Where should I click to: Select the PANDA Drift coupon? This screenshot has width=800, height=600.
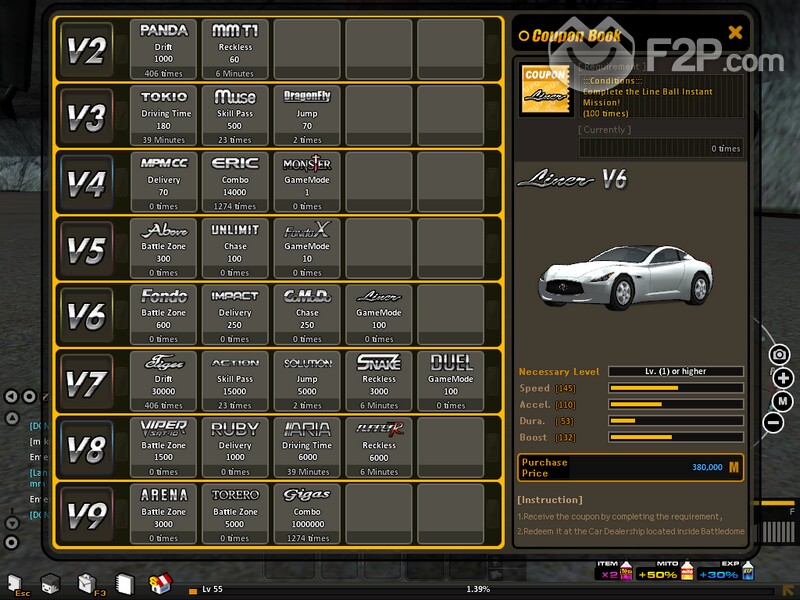click(163, 49)
